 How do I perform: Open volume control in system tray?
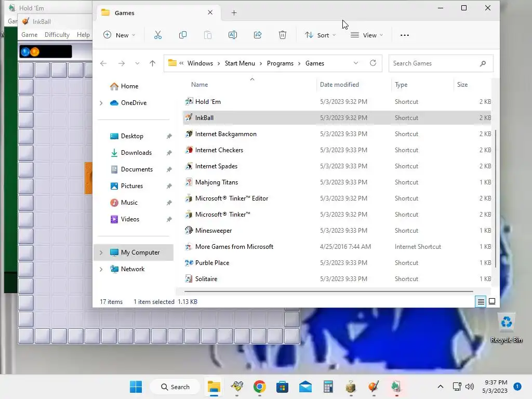(470, 387)
